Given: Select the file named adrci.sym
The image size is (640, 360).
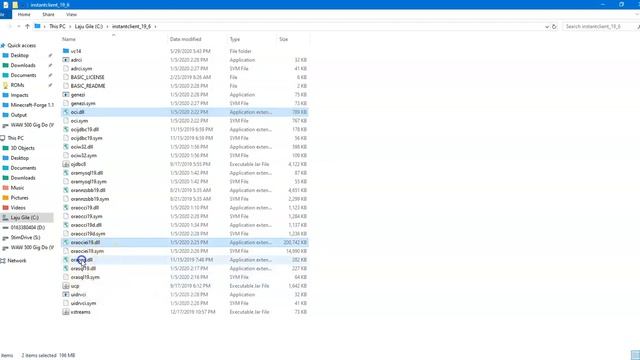Looking at the screenshot, I should pyautogui.click(x=81, y=69).
